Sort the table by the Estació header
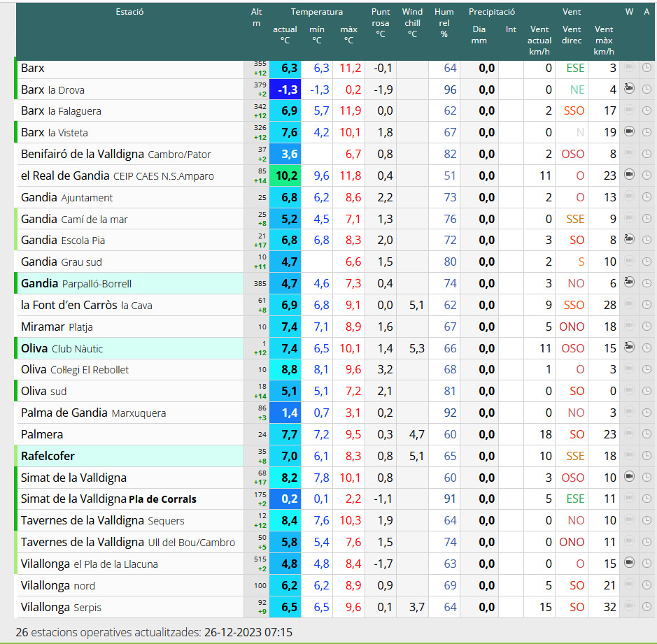This screenshot has height=644, width=657. [129, 12]
